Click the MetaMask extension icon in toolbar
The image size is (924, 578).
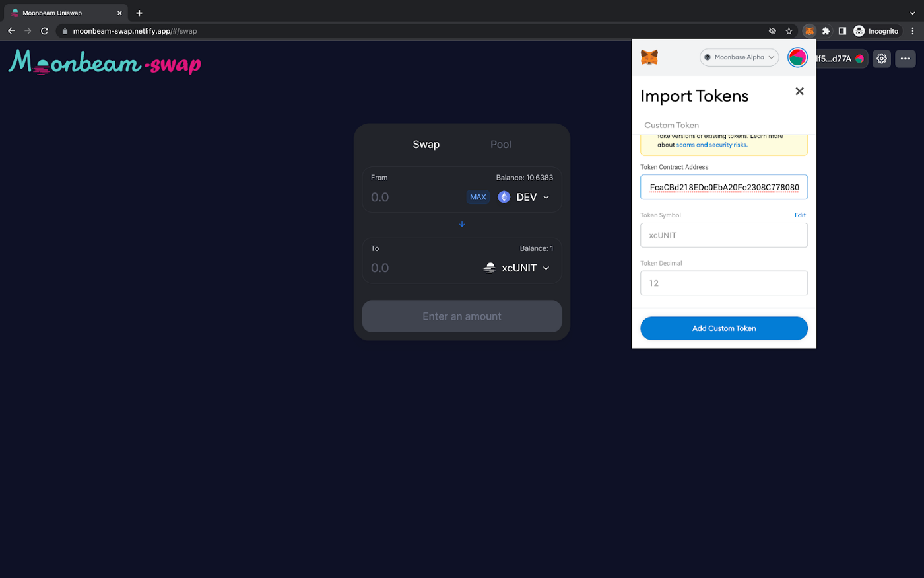pos(809,31)
